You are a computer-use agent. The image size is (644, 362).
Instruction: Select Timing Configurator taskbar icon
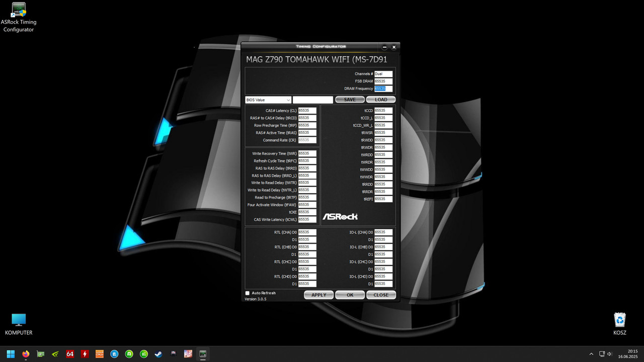pos(203,354)
